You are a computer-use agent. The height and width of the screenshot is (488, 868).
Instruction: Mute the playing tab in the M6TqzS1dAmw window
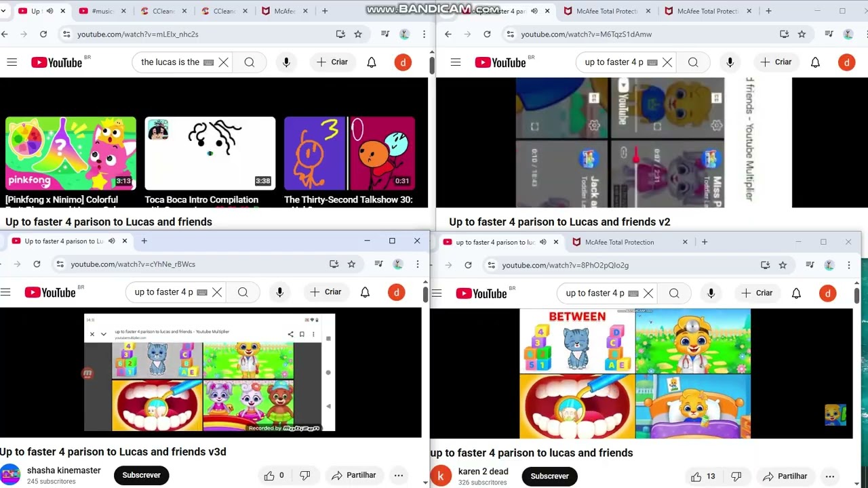pos(534,11)
